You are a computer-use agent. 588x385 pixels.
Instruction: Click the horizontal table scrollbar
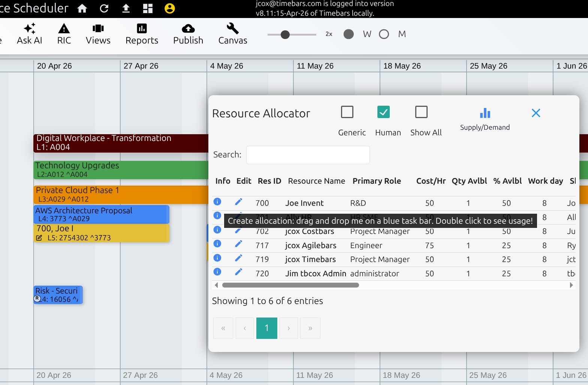[290, 285]
